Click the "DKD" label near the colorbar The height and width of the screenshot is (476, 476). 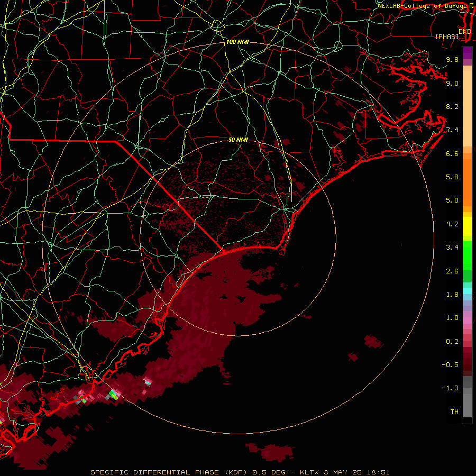pyautogui.click(x=465, y=31)
